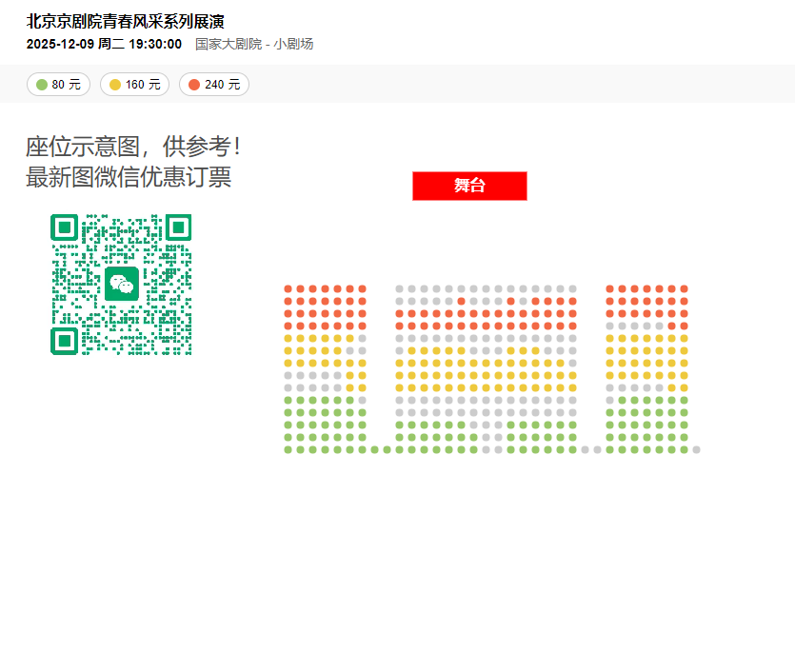Pick first green aisle seat between left and center blocks
The width and height of the screenshot is (795, 672).
point(375,449)
